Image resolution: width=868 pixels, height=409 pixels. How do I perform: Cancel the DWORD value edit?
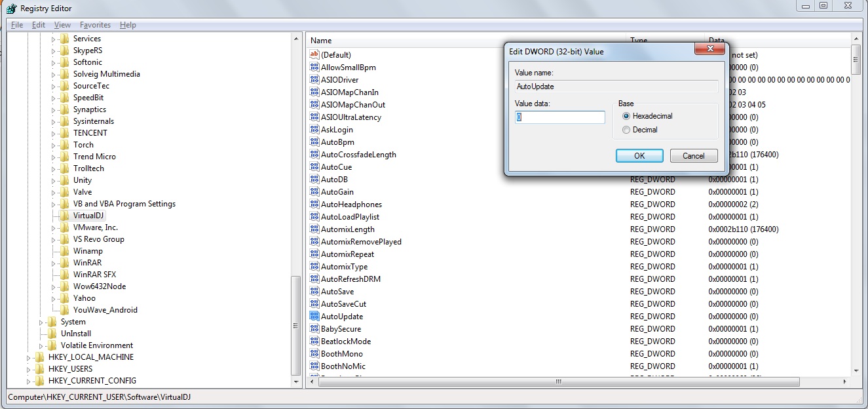694,155
